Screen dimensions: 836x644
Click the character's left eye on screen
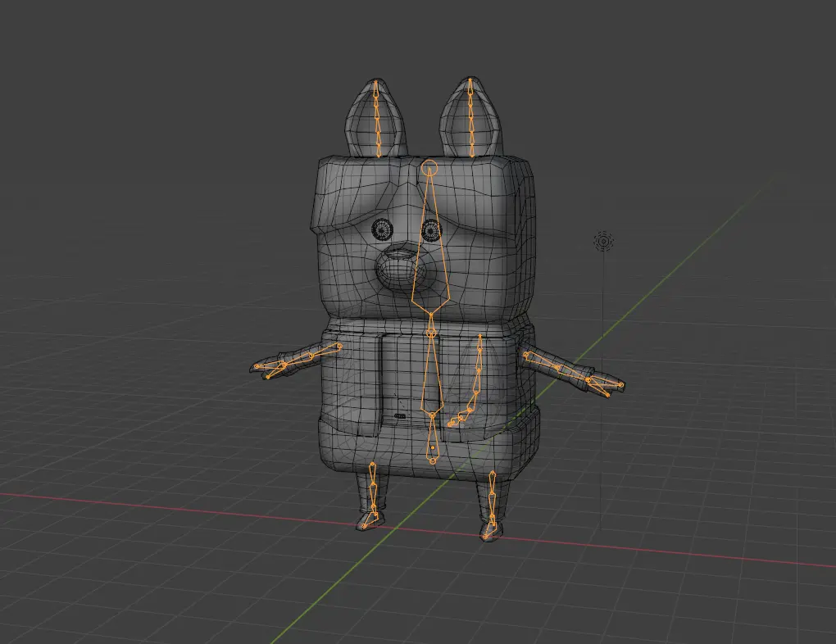click(383, 229)
